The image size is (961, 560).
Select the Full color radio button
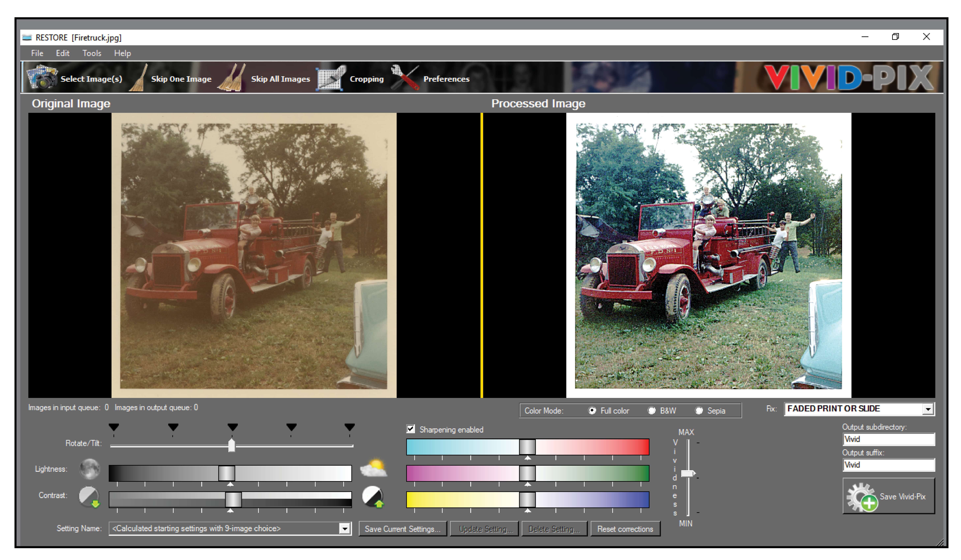pos(592,411)
